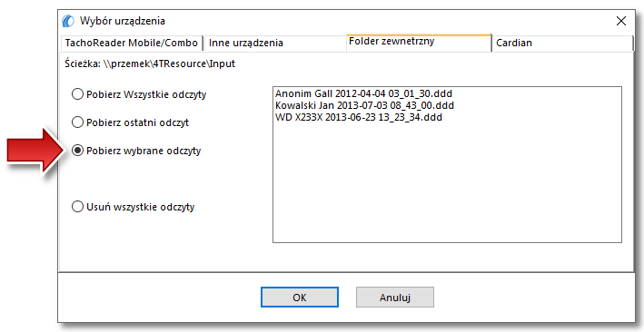Click the Pobierz wybrane odczyty label text
644x332 pixels.
pyautogui.click(x=144, y=151)
